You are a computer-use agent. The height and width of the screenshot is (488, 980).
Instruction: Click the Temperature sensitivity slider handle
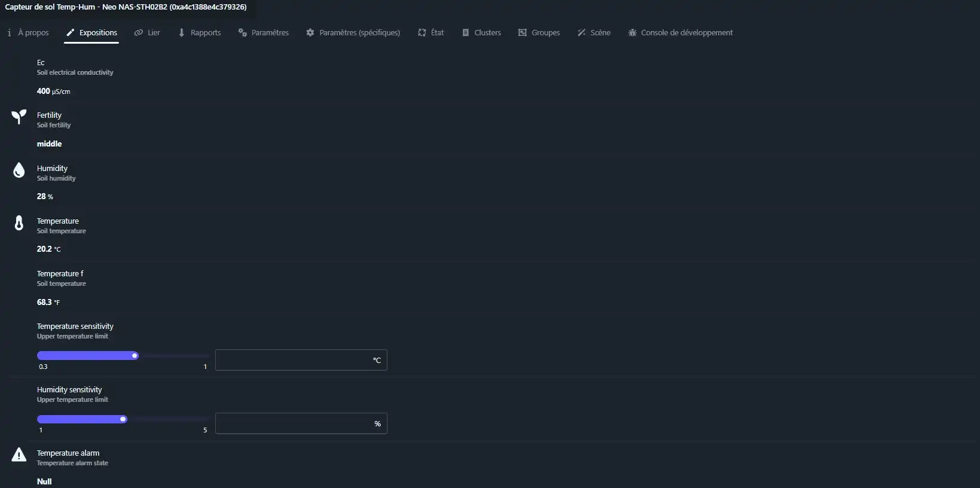[x=135, y=356]
